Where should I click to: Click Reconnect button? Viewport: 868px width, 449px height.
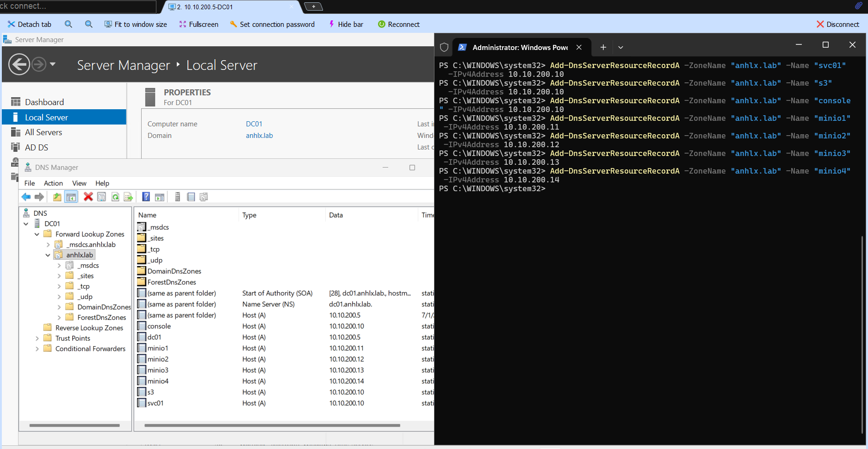(399, 24)
